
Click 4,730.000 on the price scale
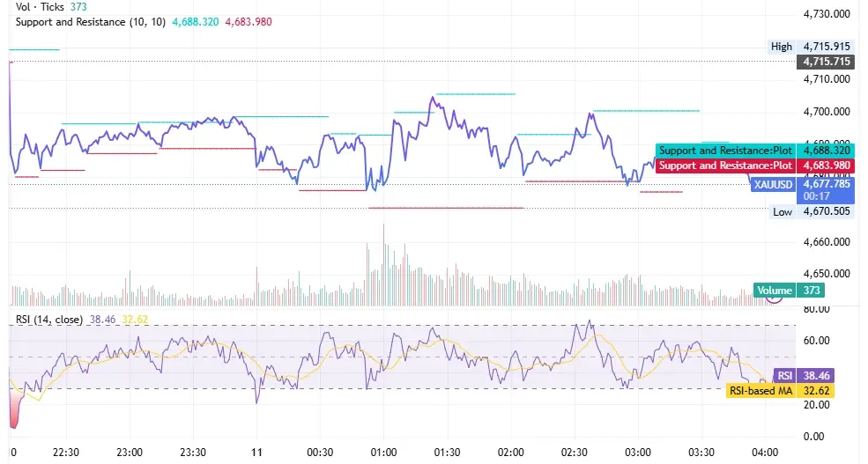coord(827,14)
